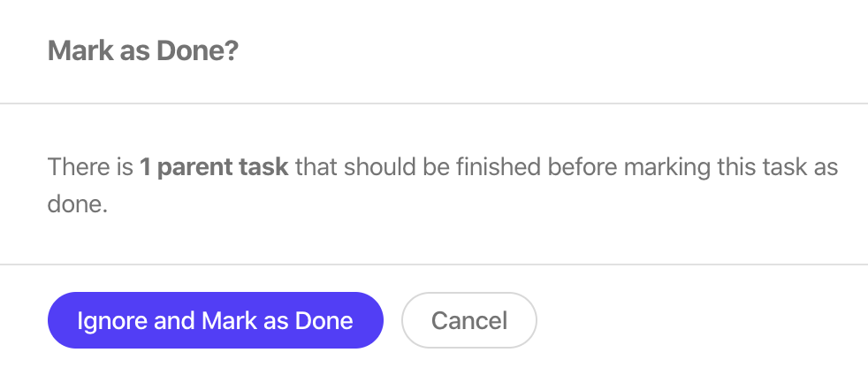Click the 'Done?' word in the dialog header
The width and height of the screenshot is (868, 368).
click(x=197, y=51)
